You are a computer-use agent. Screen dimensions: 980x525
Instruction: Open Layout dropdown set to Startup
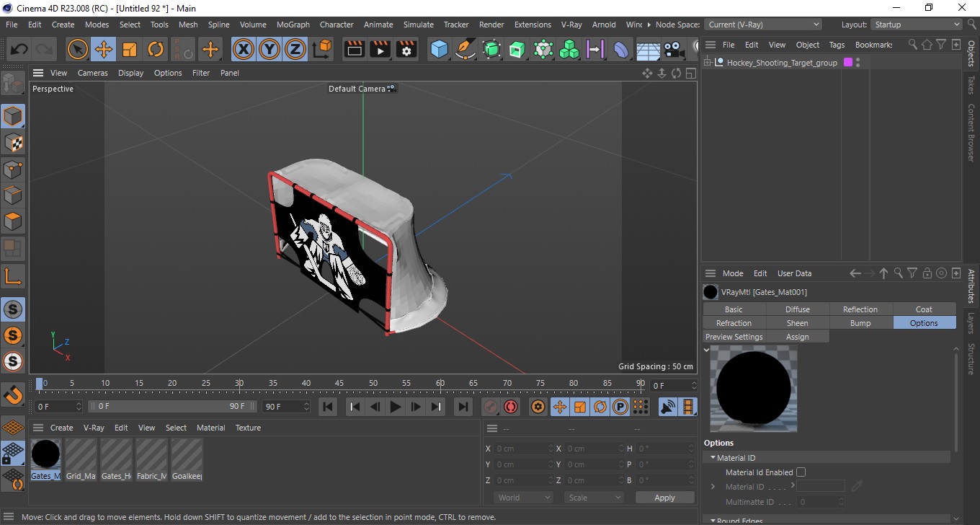[x=917, y=25]
